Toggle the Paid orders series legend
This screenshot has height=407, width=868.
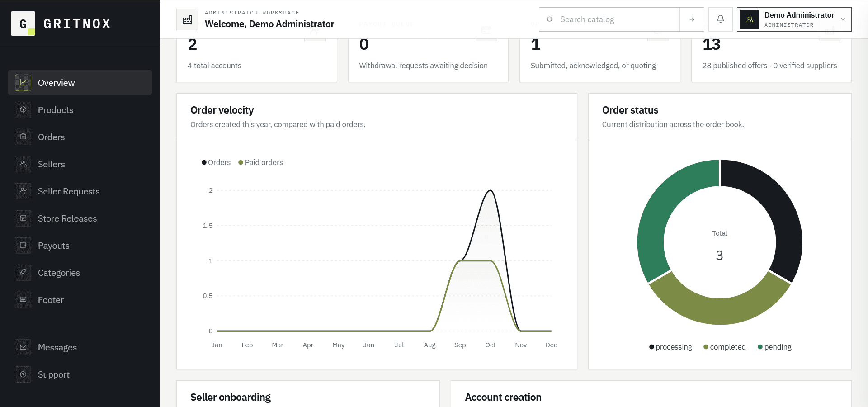pos(260,162)
